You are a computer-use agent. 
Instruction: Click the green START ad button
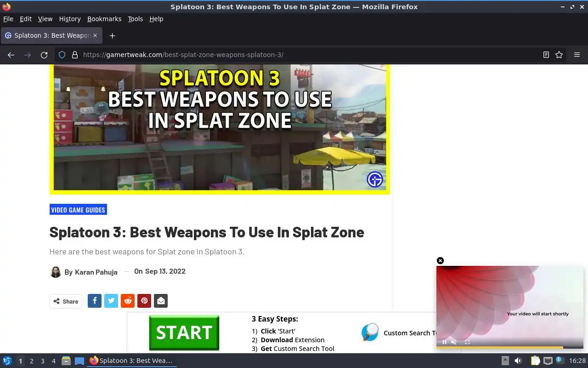(184, 333)
